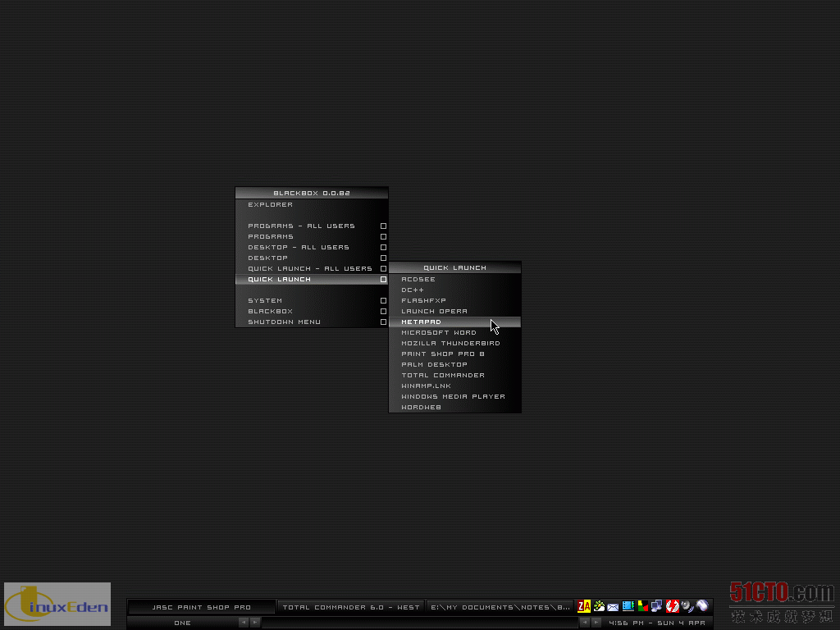This screenshot has height=630, width=840.
Task: Open Programs - All Users menu entry
Action: click(312, 226)
